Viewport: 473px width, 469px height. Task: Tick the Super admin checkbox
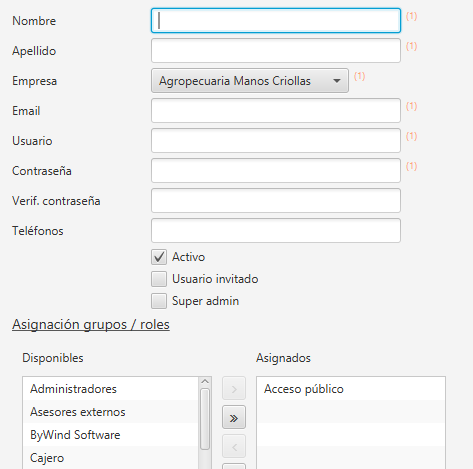159,301
